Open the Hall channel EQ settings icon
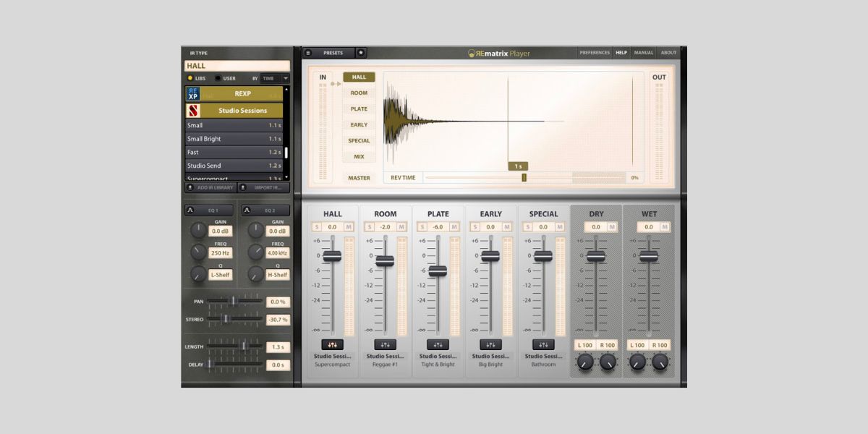Viewport: 868px width, 434px height. tap(333, 345)
